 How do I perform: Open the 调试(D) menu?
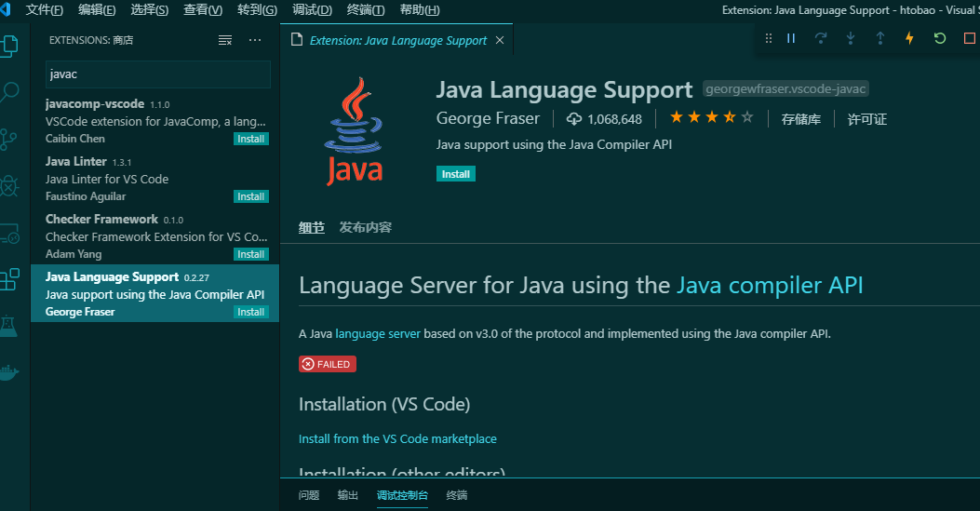pos(312,10)
